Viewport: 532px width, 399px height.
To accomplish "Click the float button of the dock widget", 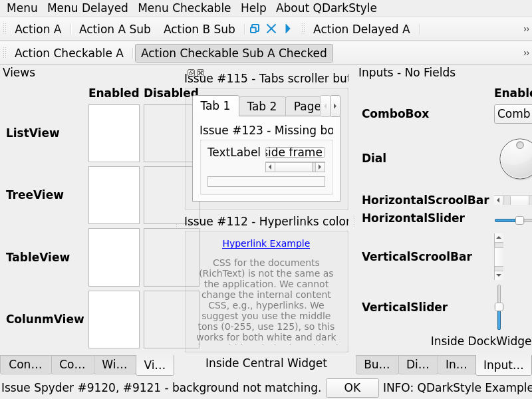I will [x=192, y=73].
